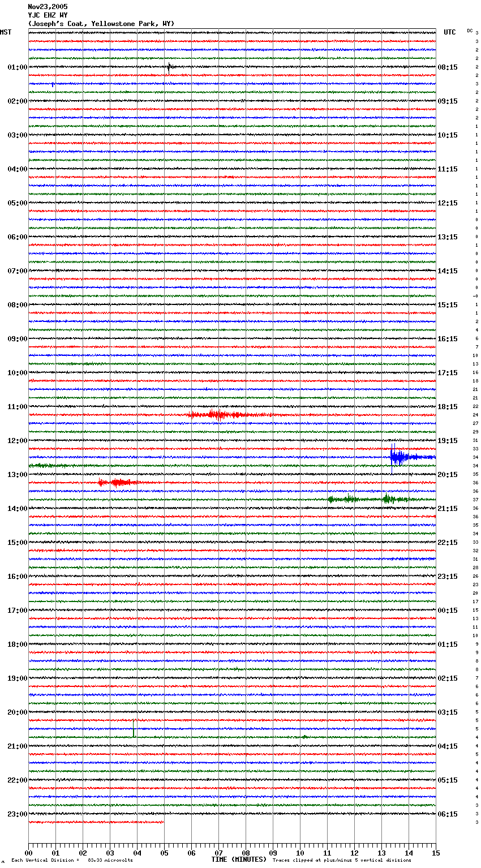Click the 09:15 UTC time label
Viewport: 481px width, 868px height.
point(448,101)
